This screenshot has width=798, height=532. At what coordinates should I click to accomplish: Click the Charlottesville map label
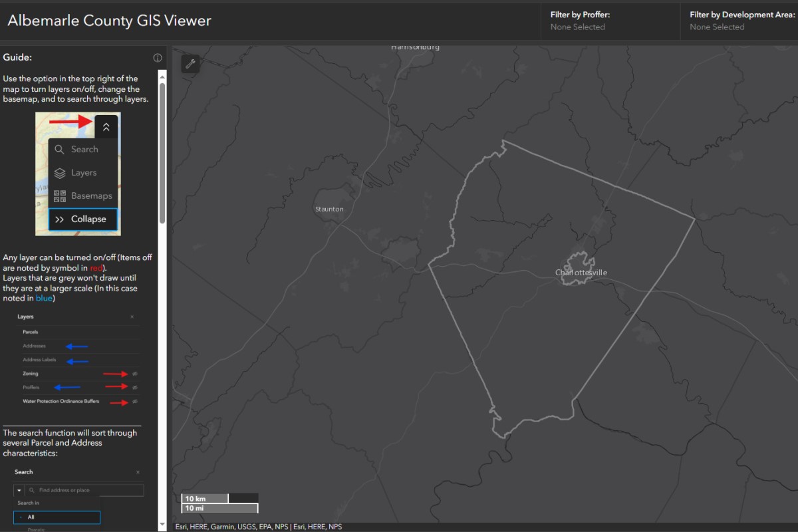click(x=581, y=273)
